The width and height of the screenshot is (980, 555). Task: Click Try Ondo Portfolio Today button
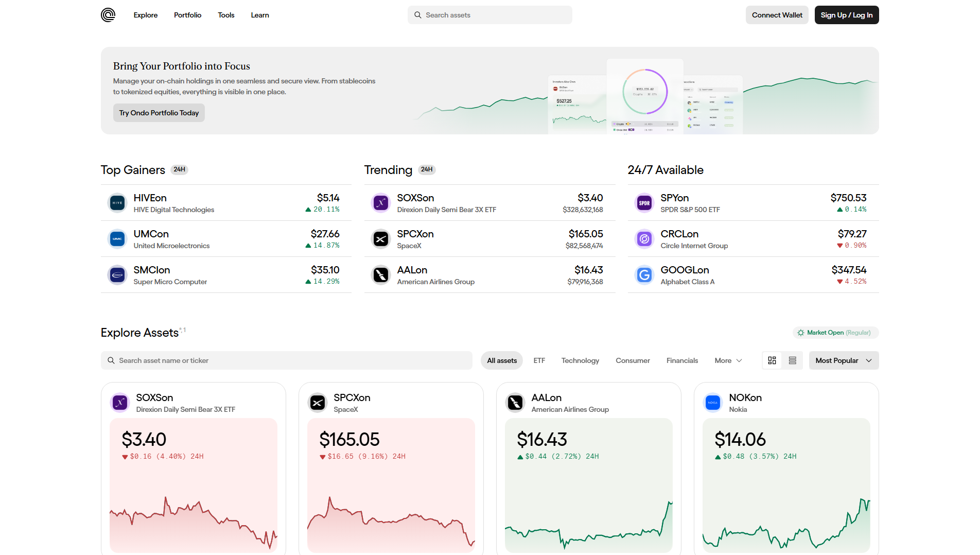(159, 113)
